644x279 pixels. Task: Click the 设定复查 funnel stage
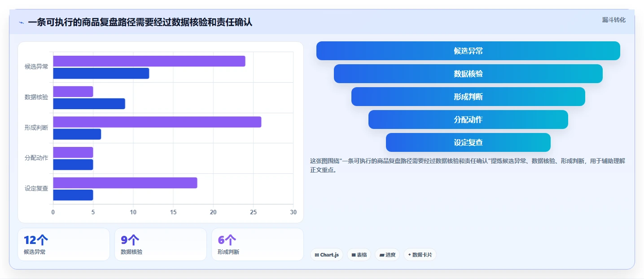click(x=468, y=142)
